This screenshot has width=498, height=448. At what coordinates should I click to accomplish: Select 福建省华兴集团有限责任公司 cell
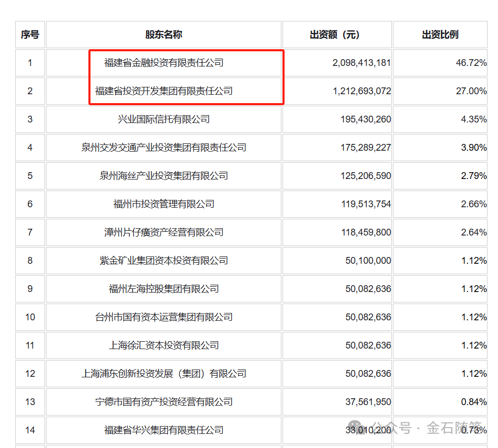click(164, 430)
